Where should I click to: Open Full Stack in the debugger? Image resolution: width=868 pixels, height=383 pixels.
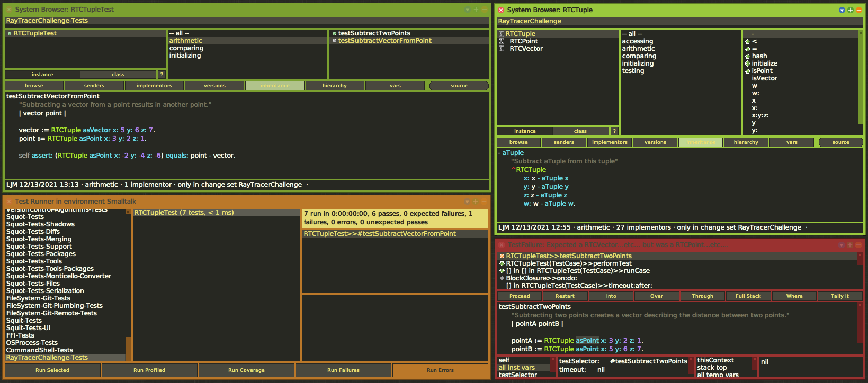click(x=748, y=296)
